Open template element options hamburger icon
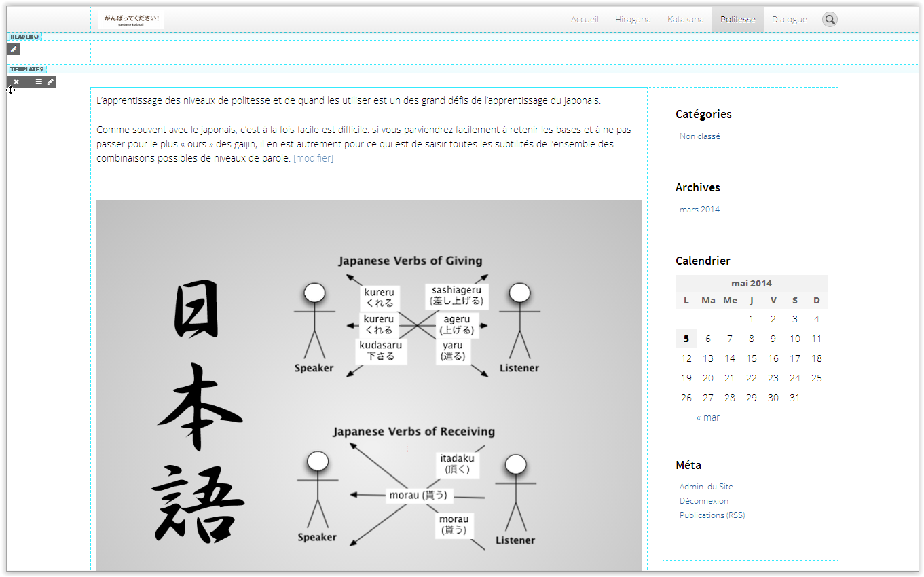This screenshot has height=577, width=924. click(39, 82)
